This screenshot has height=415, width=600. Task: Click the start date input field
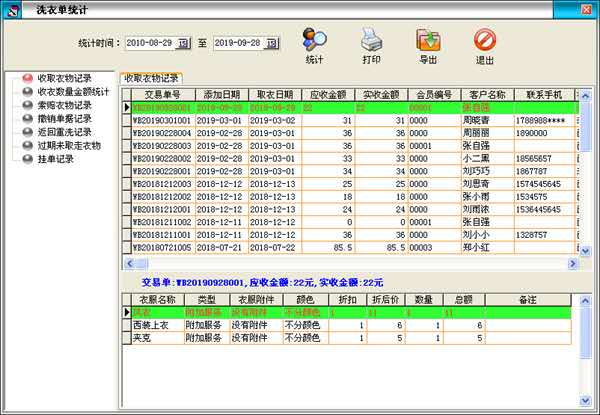pos(150,44)
